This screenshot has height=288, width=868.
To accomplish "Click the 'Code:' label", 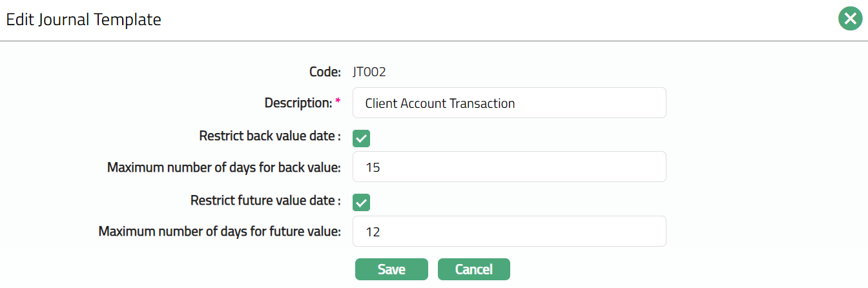I will click(325, 72).
